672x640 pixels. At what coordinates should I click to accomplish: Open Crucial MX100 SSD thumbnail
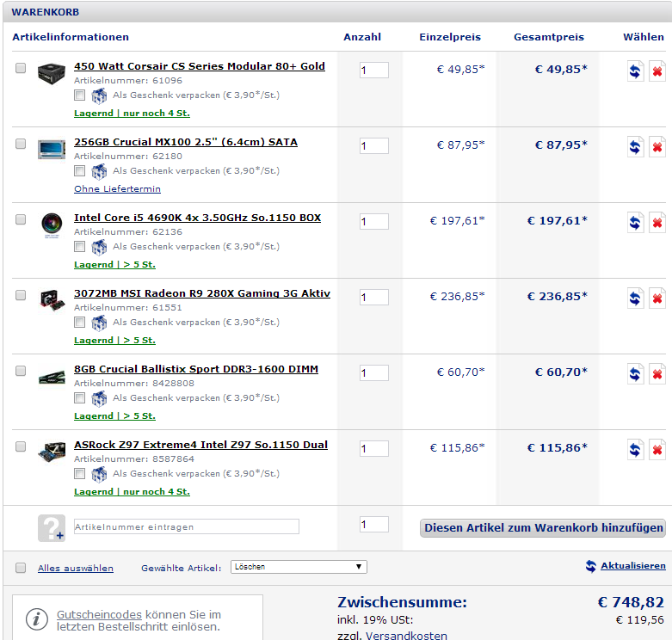pos(52,150)
